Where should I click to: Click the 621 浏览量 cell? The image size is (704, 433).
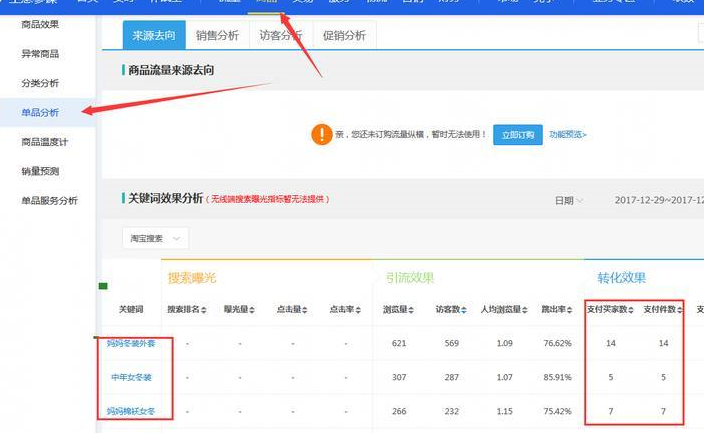coord(399,343)
